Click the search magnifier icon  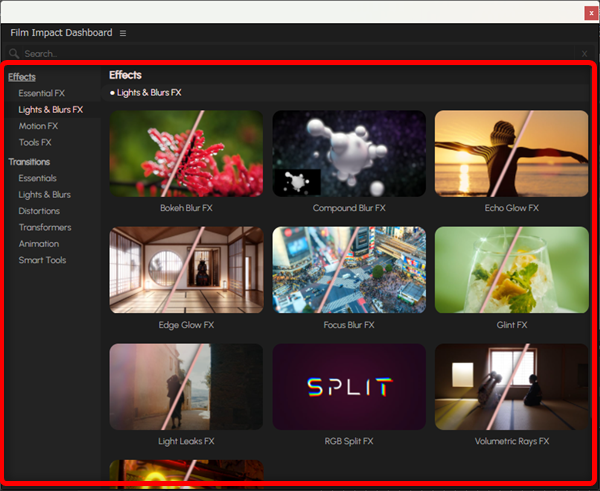point(14,53)
